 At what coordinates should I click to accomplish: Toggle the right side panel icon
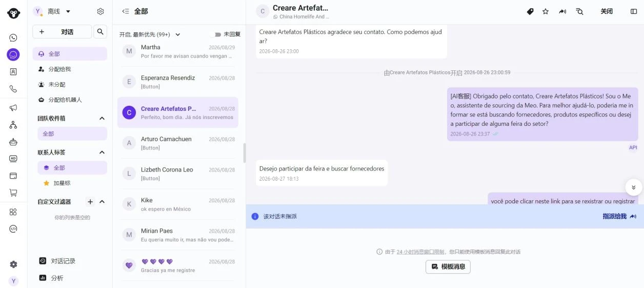[x=634, y=11]
